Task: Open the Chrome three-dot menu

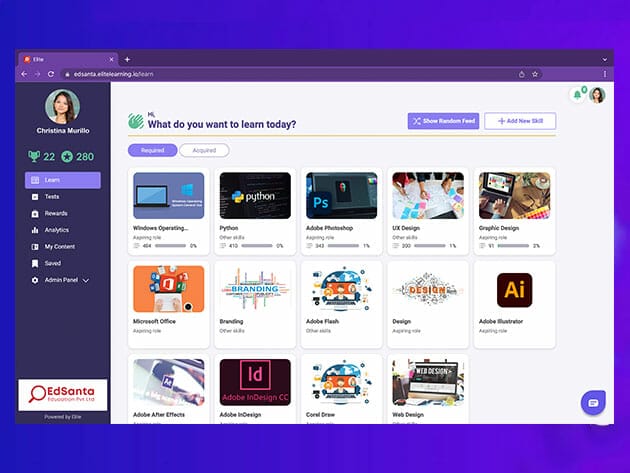Action: [604, 74]
